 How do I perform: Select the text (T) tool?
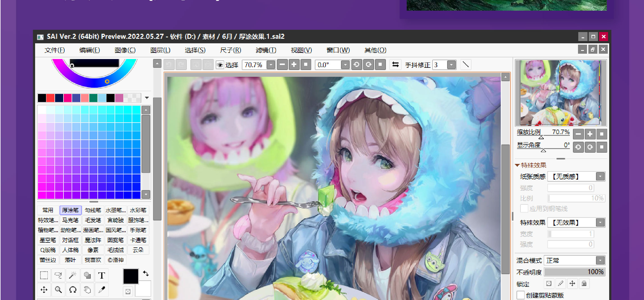pos(102,275)
